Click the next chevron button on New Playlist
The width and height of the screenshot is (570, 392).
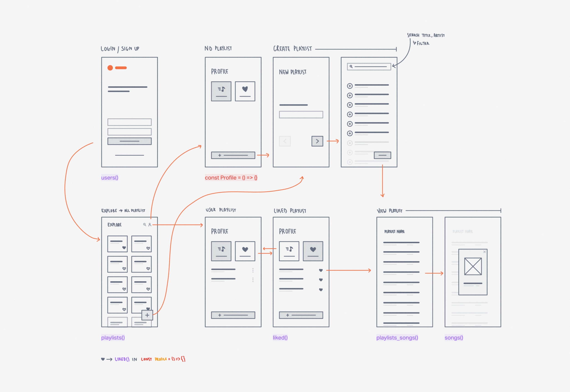[317, 141]
